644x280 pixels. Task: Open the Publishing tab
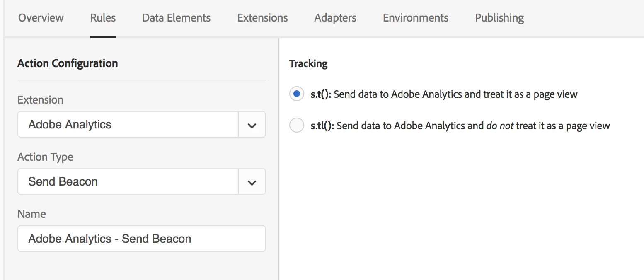click(499, 18)
